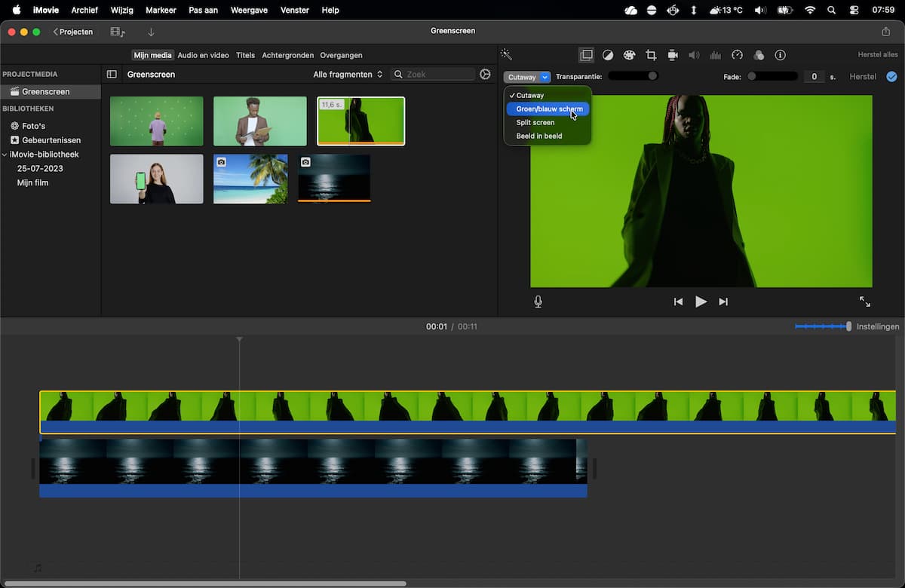Click the voiceover microphone icon

[538, 302]
